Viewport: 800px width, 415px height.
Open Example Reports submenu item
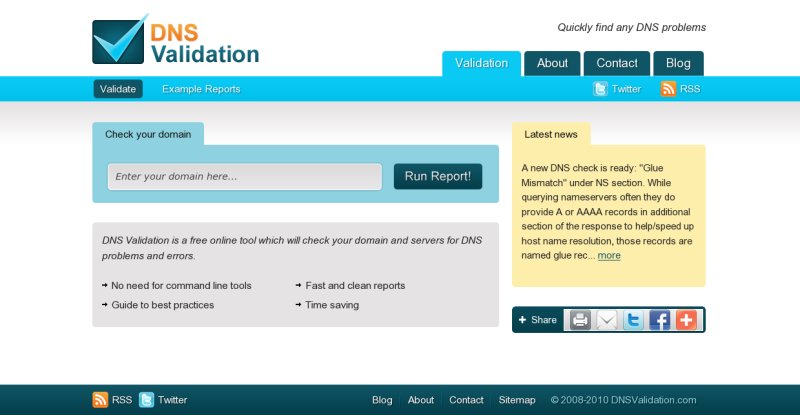coord(201,89)
